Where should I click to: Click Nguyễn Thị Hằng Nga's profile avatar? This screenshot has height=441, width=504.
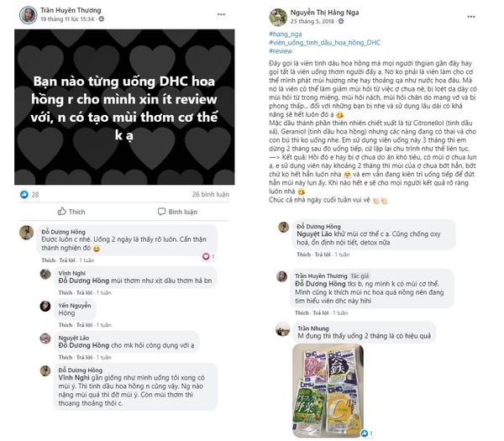[278, 17]
